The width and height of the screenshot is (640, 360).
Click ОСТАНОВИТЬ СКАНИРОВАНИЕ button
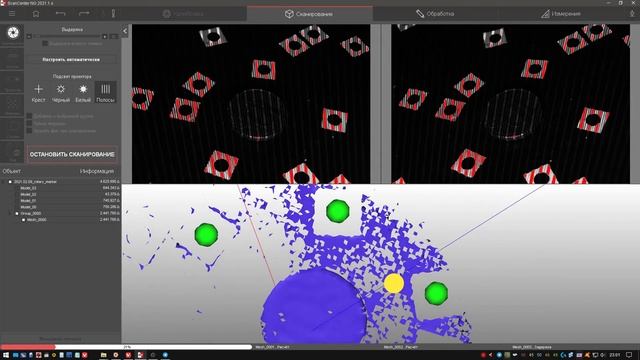pyautogui.click(x=72, y=154)
